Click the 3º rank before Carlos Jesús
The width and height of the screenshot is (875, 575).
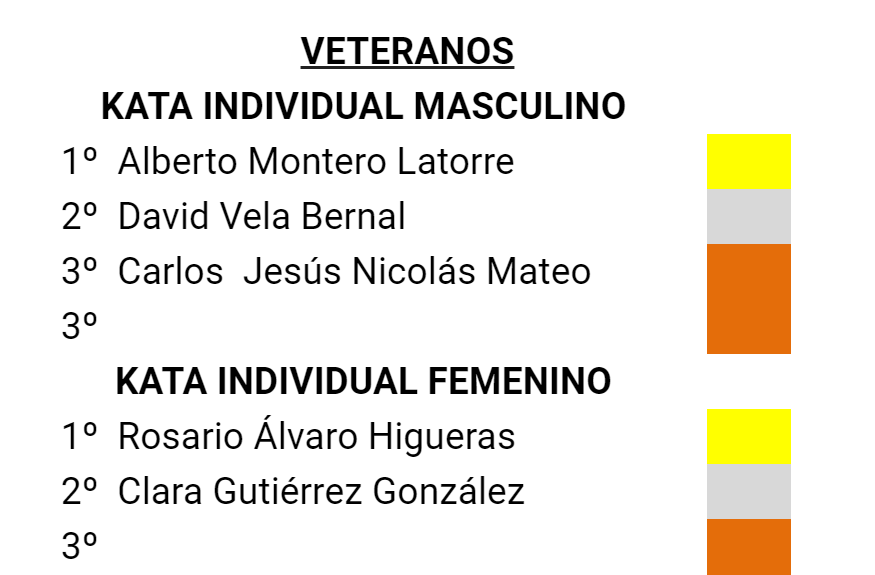(79, 271)
